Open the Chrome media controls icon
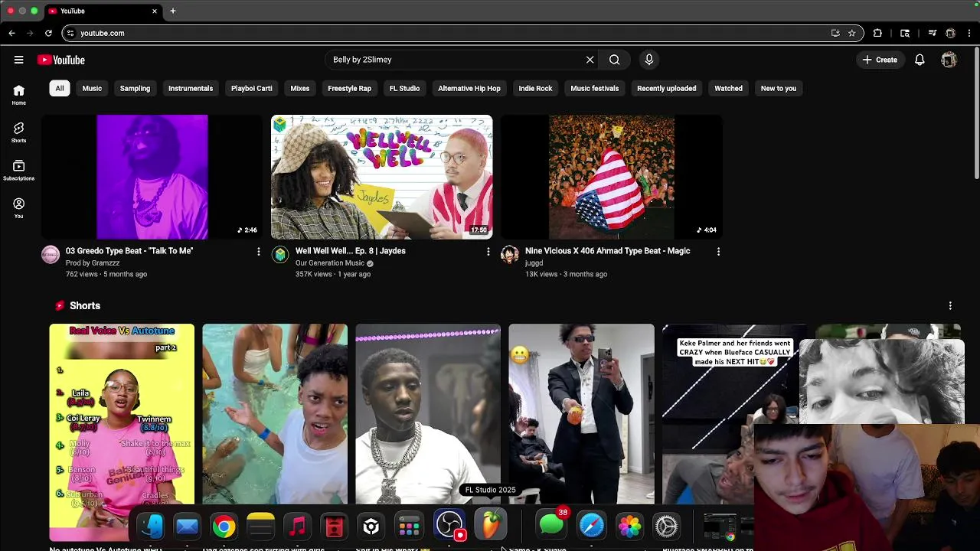 tap(932, 33)
